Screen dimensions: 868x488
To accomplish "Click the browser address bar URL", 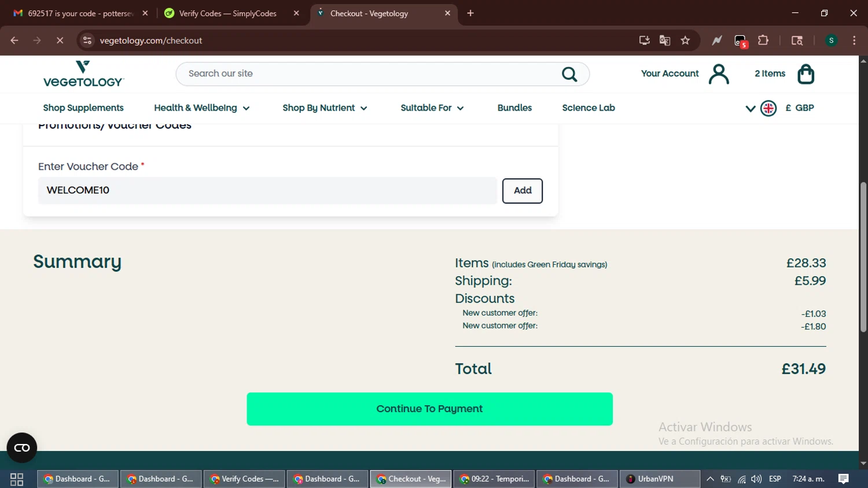I will [x=150, y=41].
